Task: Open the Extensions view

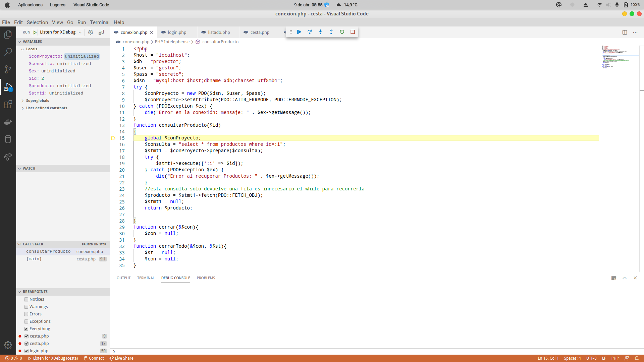Action: pyautogui.click(x=8, y=104)
